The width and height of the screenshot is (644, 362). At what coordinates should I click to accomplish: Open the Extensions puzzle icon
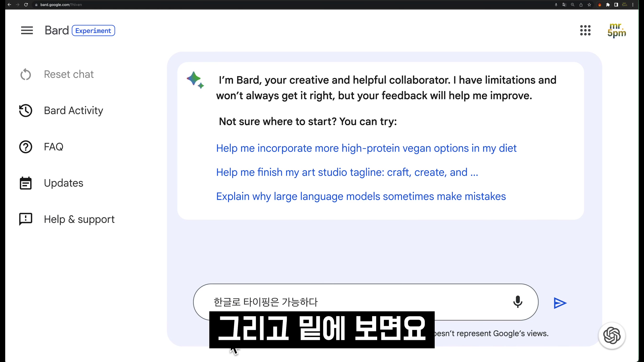(x=608, y=5)
